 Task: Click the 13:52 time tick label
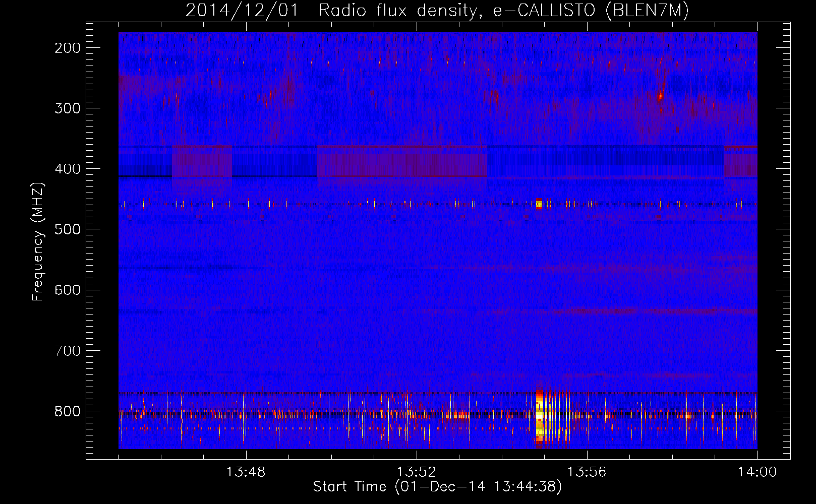point(417,472)
